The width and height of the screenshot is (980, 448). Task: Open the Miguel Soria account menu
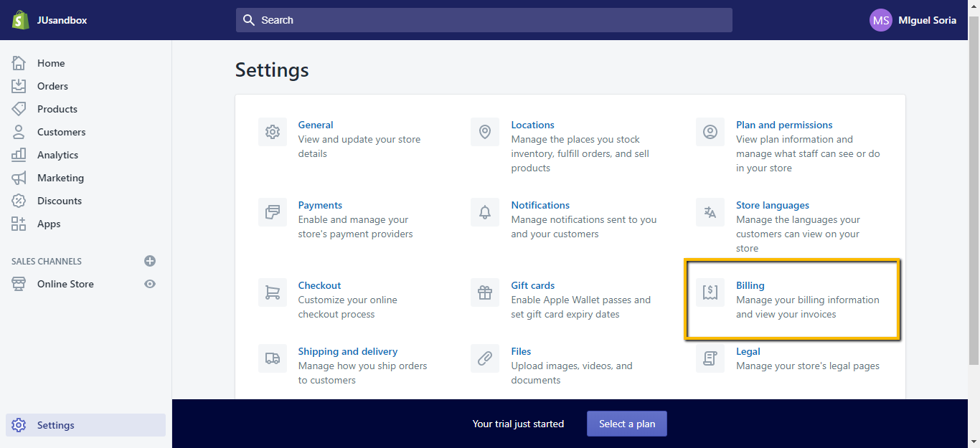[913, 20]
